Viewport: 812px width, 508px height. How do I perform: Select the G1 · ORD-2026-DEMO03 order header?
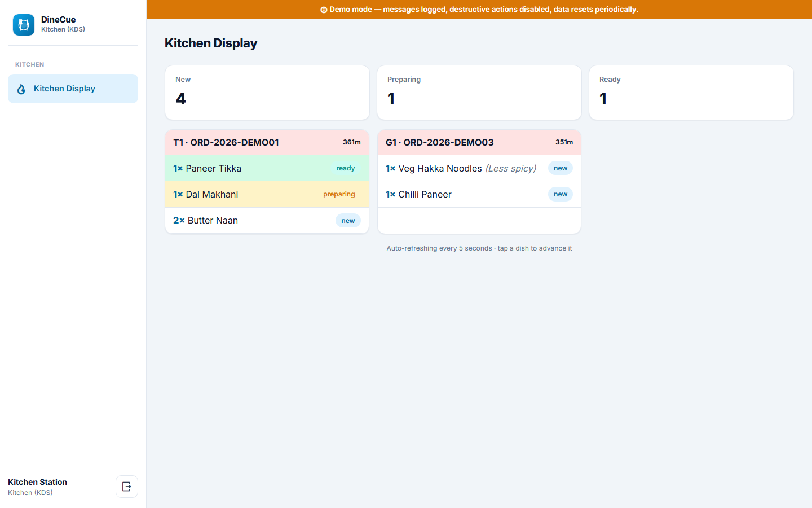pos(479,142)
